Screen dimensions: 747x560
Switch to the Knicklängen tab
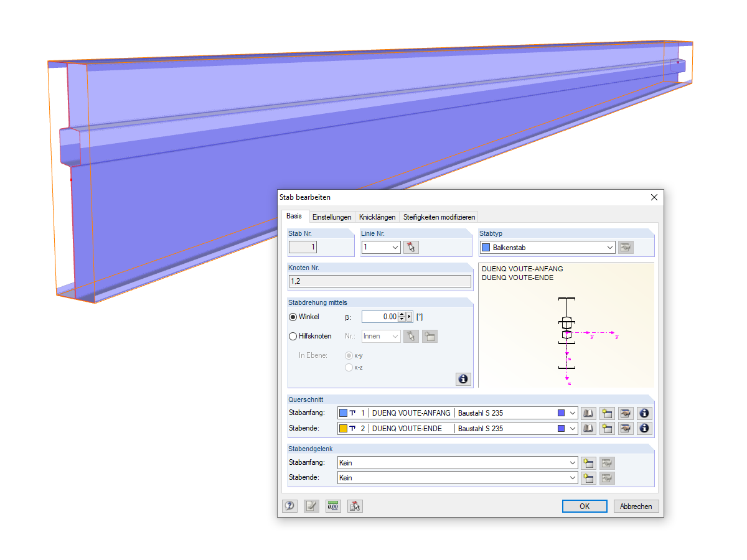pos(377,217)
